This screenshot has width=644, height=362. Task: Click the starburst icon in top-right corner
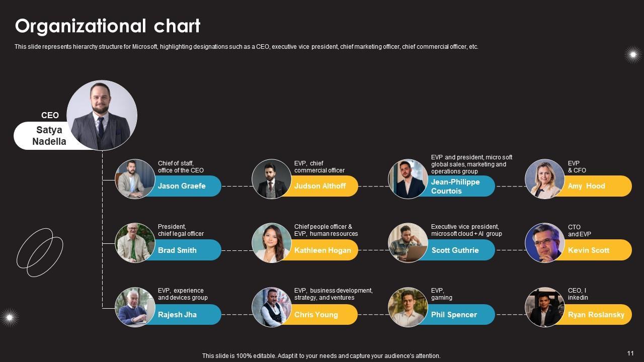pyautogui.click(x=632, y=54)
